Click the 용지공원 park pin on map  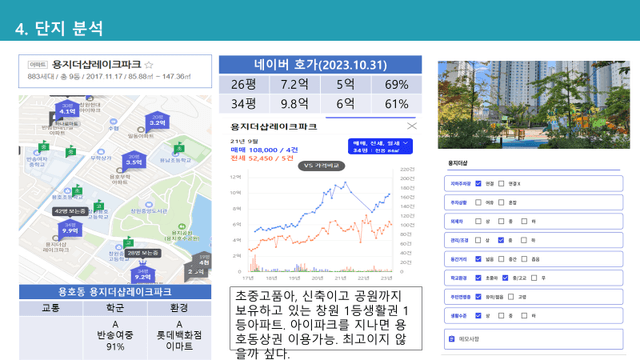coord(182,227)
